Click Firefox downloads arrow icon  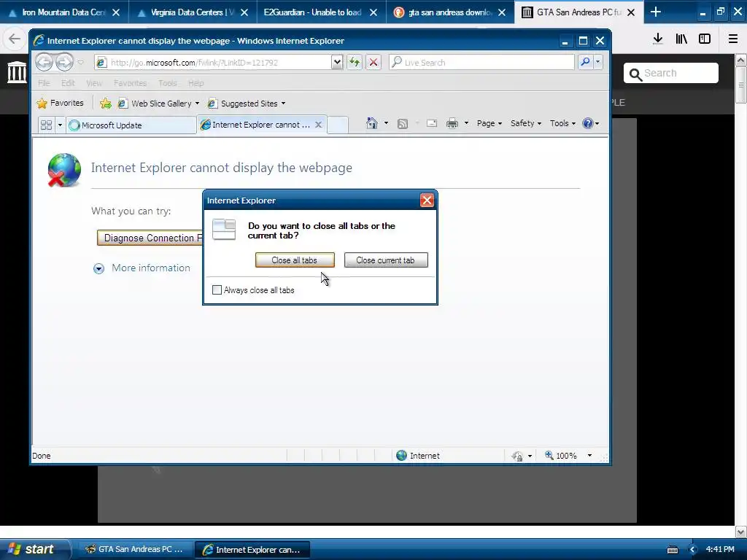658,39
